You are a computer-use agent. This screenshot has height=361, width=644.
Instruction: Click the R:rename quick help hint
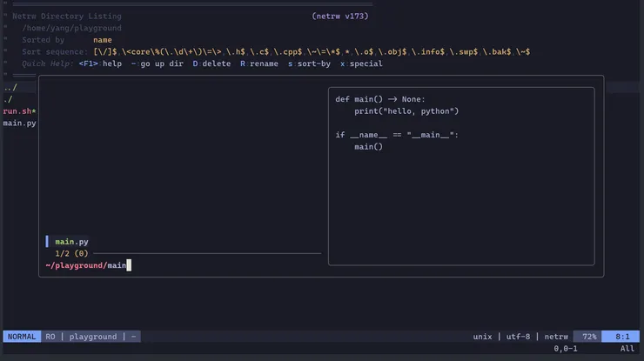(259, 64)
